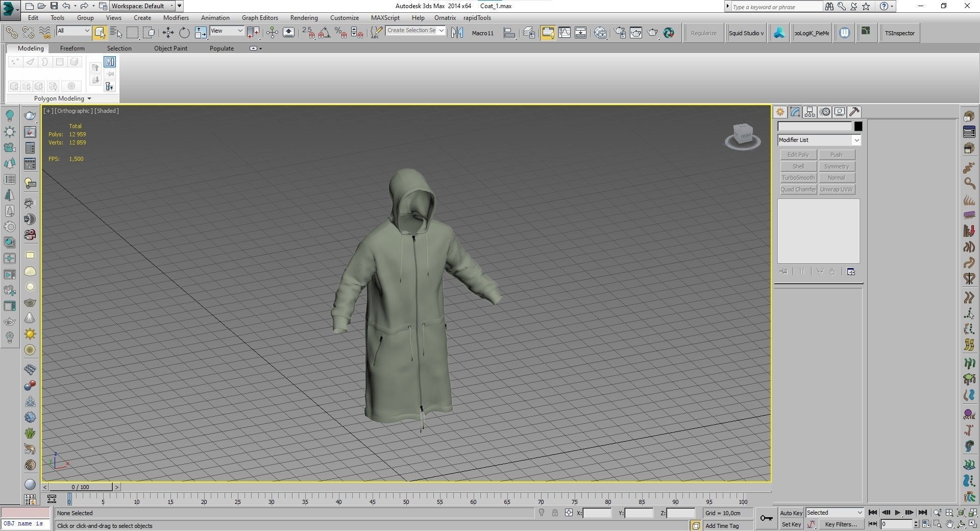The image size is (980, 531).
Task: Open Select by Name dialog
Action: pos(116,33)
